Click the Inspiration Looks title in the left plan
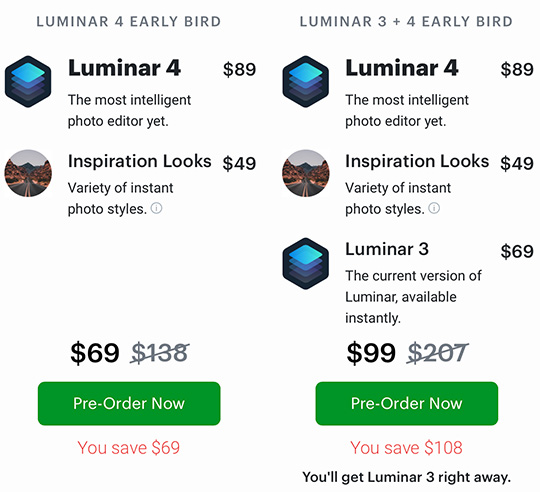Screen dimensions: 540x492 pos(139,161)
